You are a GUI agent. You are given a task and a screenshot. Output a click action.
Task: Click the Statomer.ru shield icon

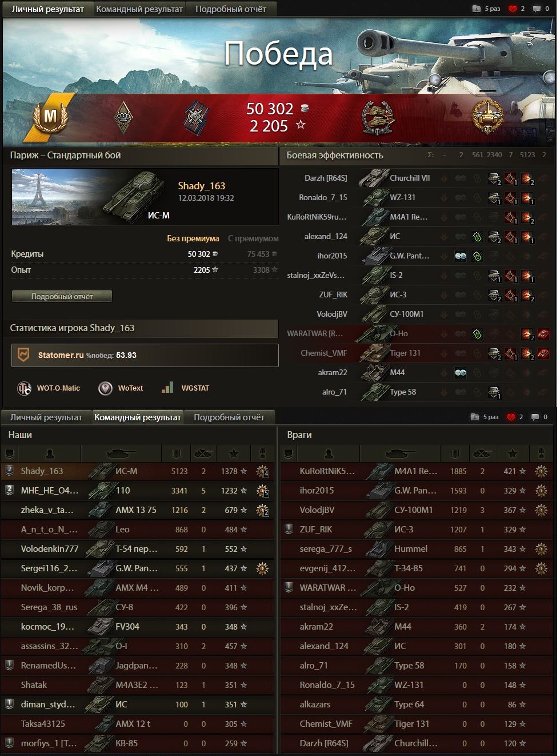[x=24, y=355]
